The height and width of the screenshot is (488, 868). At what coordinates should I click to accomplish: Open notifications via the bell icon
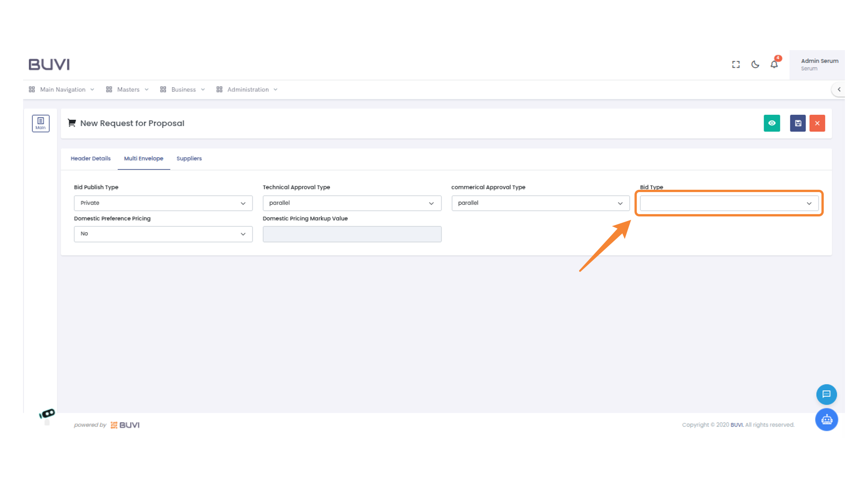[774, 65]
